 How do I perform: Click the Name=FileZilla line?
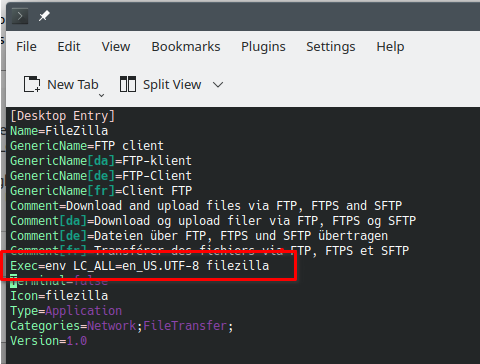point(59,131)
